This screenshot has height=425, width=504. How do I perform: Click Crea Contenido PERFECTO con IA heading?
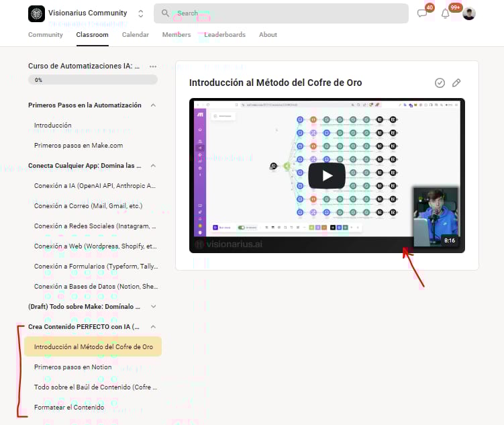pos(84,326)
